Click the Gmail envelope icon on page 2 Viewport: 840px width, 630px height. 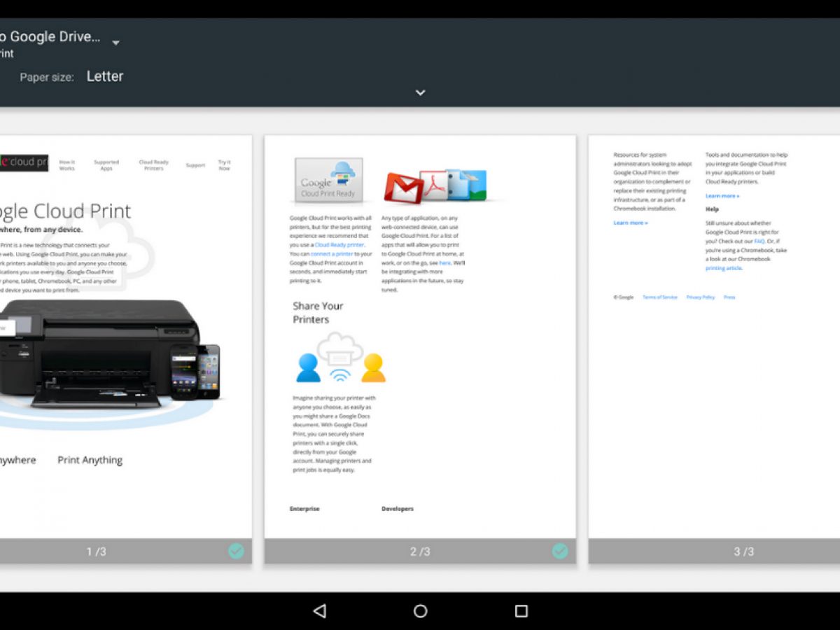point(404,188)
